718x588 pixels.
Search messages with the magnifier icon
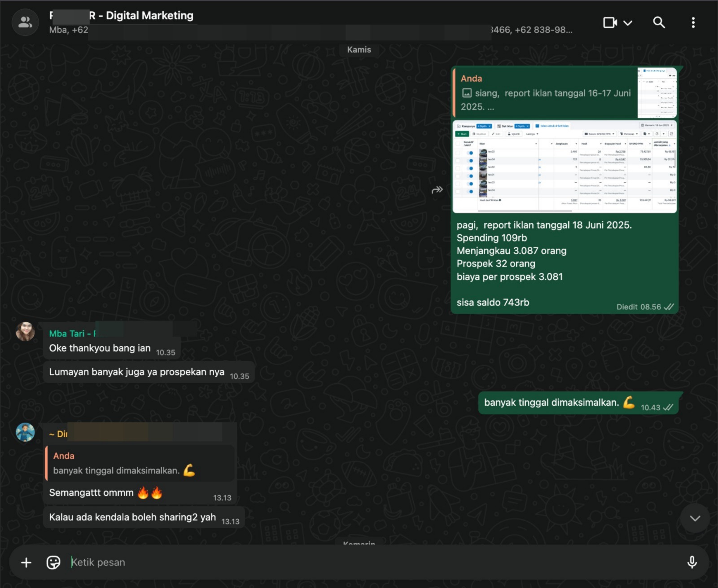(x=659, y=22)
